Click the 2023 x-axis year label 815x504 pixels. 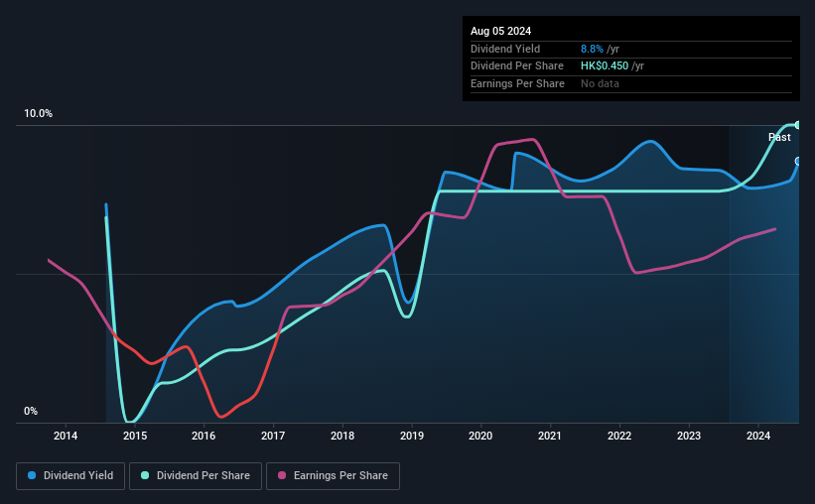click(689, 436)
